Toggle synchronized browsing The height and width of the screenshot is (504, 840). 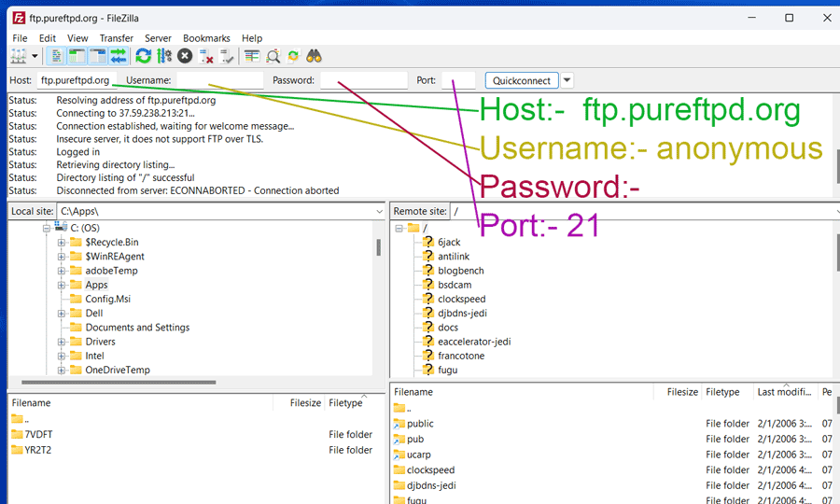pyautogui.click(x=293, y=56)
